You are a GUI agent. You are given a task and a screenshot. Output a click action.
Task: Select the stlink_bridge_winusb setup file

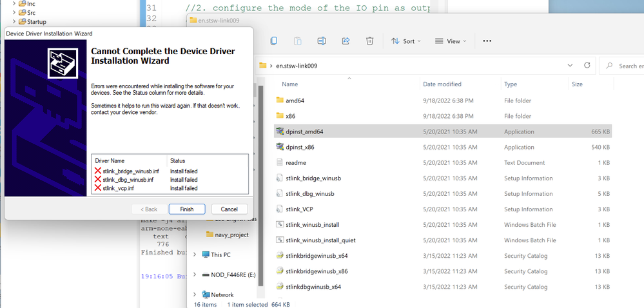(x=443, y=178)
